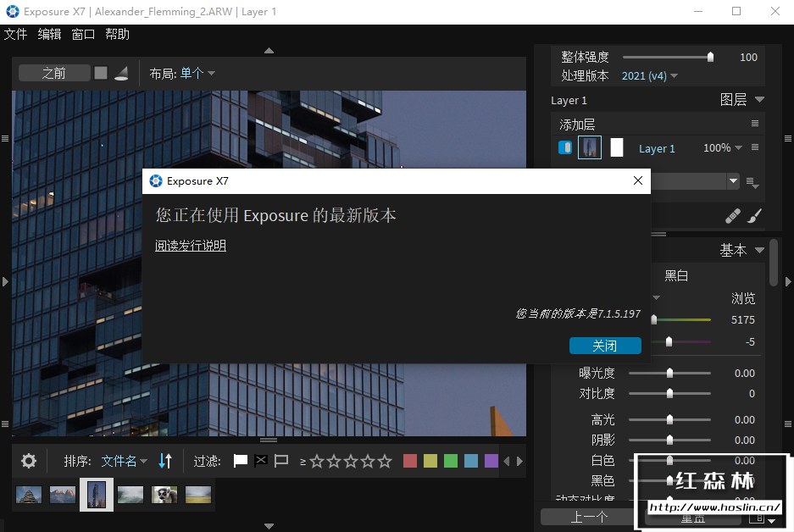The width and height of the screenshot is (794, 532).
Task: Filter by the green color label
Action: tap(451, 461)
